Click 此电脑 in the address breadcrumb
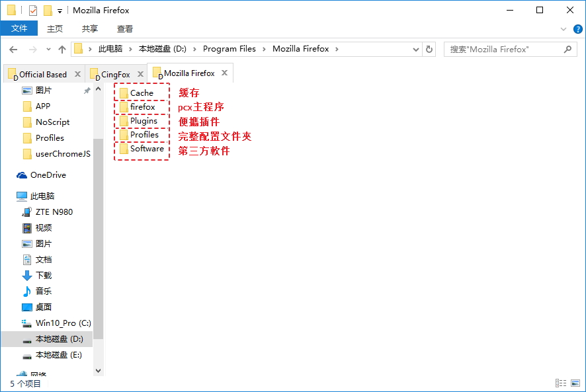This screenshot has width=586, height=392. click(110, 49)
